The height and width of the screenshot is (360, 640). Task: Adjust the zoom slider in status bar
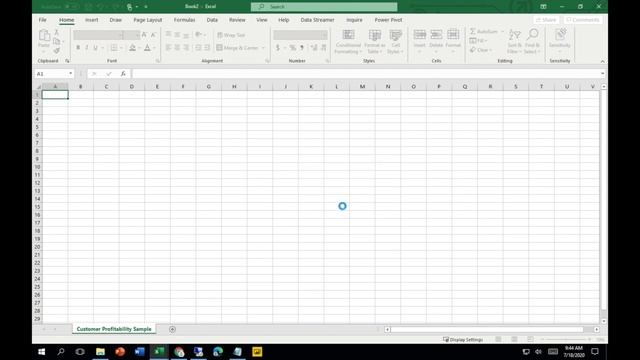tap(566, 339)
